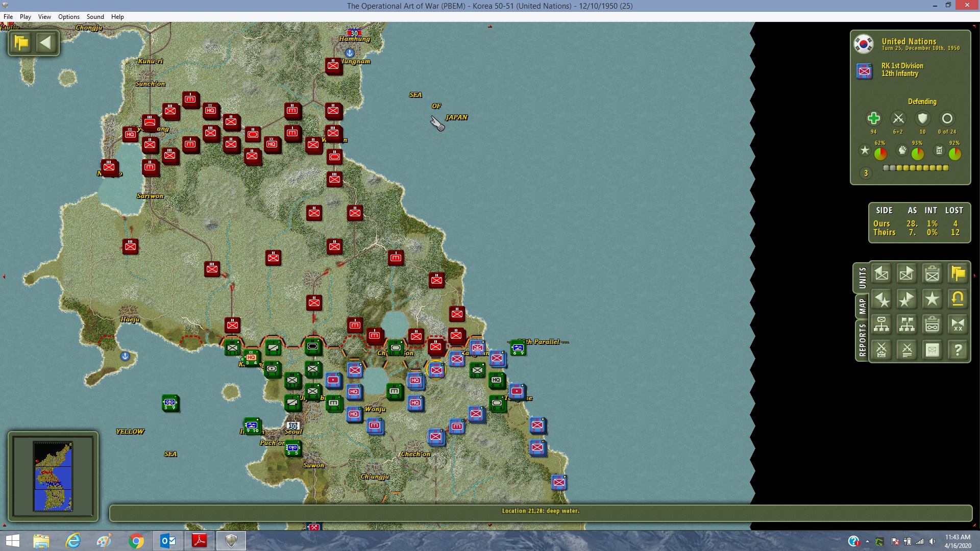The width and height of the screenshot is (980, 551).
Task: Click the crossed-swords clipboard icon
Action: click(881, 350)
